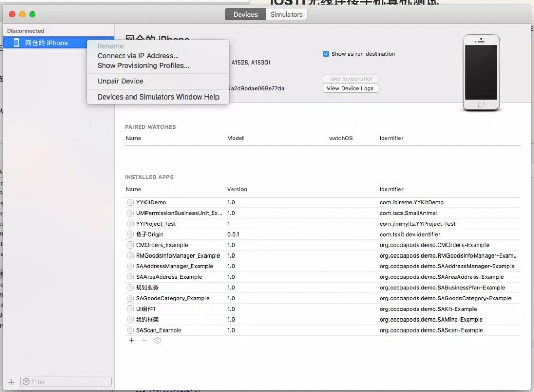Select the SAGoodsCategory_Example app name
The height and width of the screenshot is (392, 534).
pyautogui.click(x=173, y=298)
